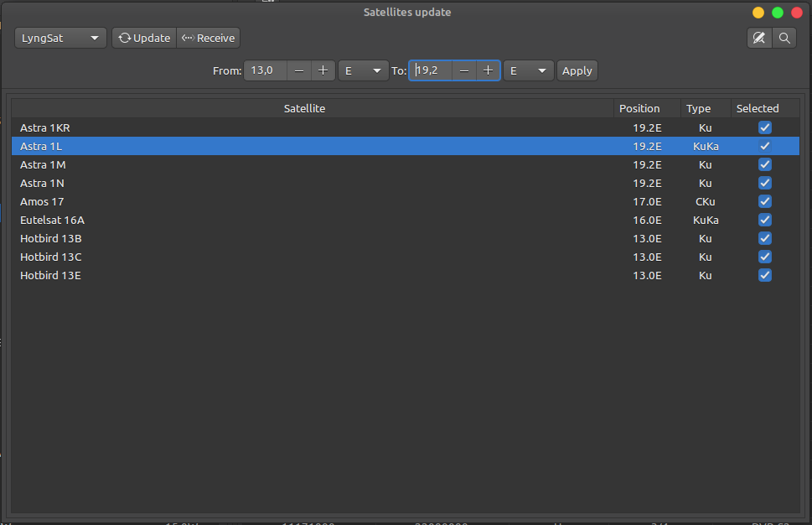Open the search magnifier icon

coord(784,38)
